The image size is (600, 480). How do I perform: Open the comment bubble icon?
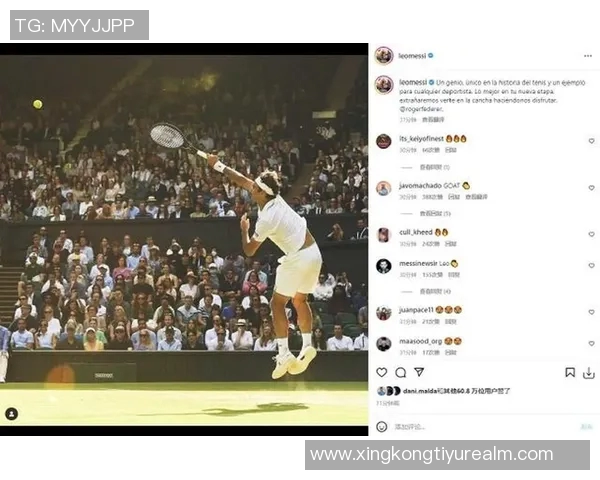click(400, 372)
